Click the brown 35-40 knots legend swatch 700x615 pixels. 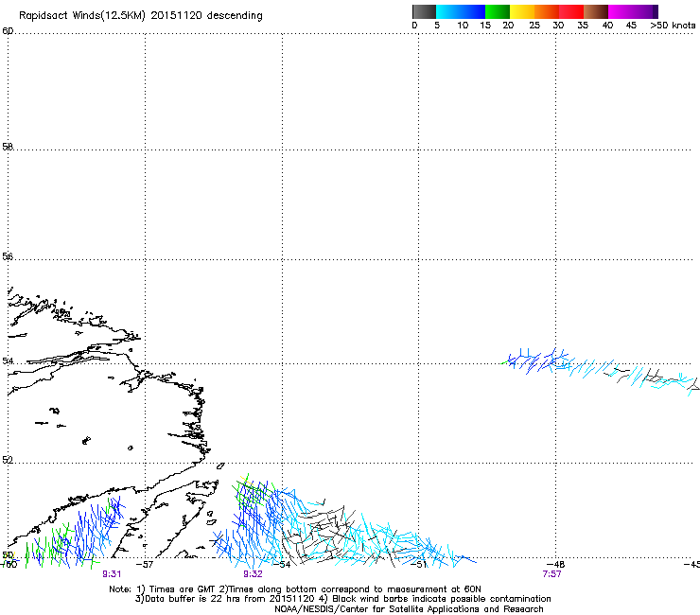596,11
